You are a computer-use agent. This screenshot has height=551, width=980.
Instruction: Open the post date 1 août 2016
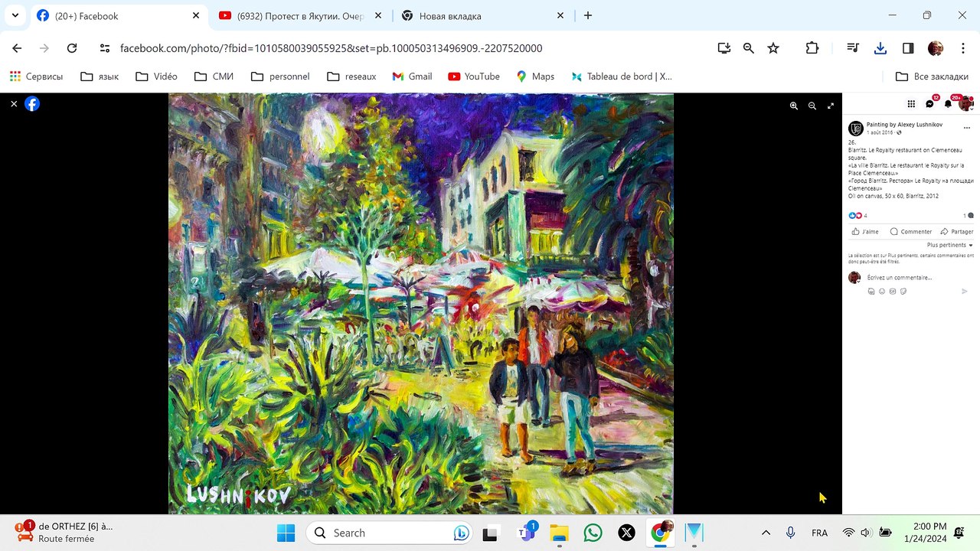pos(880,132)
